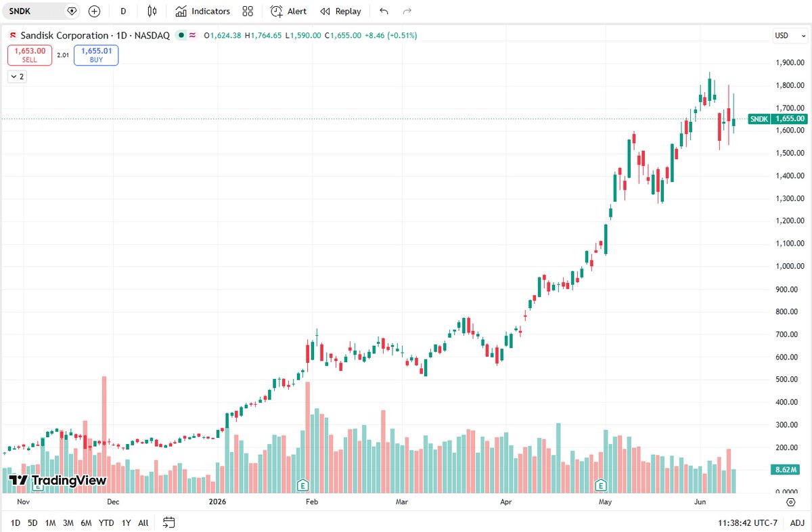The height and width of the screenshot is (532, 812).
Task: Open the layout setup four-squares icon
Action: (x=248, y=11)
